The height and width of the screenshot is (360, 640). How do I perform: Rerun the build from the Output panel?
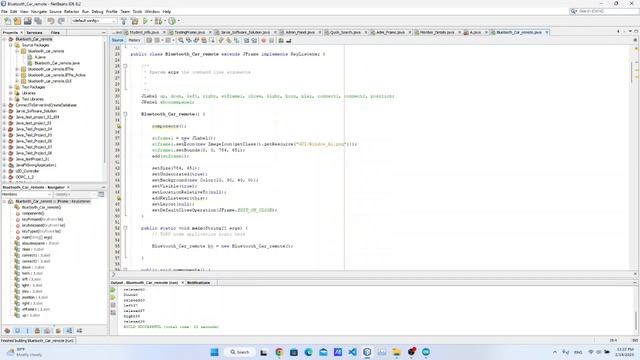pyautogui.click(x=113, y=290)
